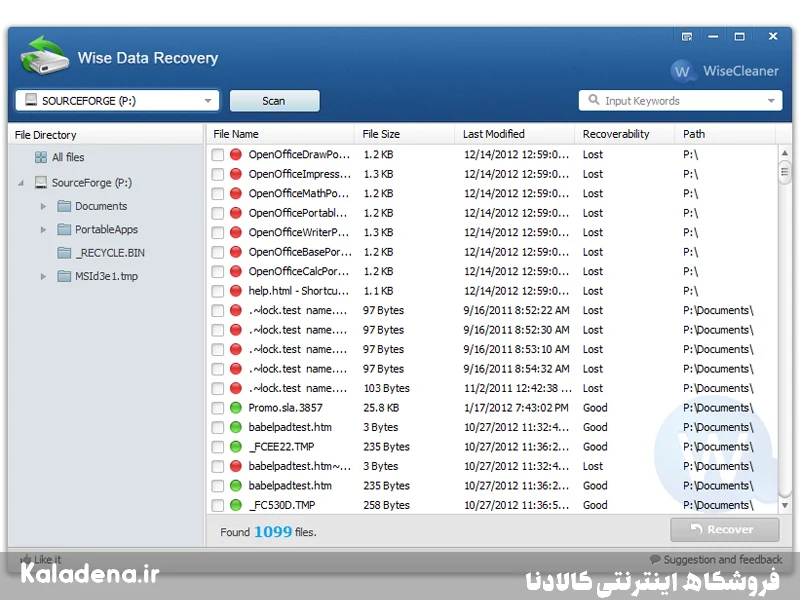Click the file list vertical scrollbar thumb

tap(785, 172)
